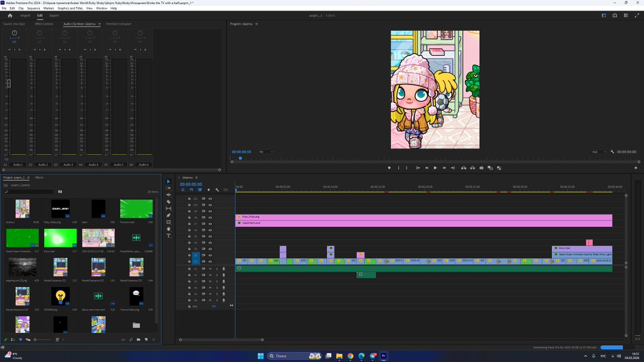Open Program monitor settings wrench
Image resolution: width=644 pixels, height=362 pixels.
pos(612,152)
